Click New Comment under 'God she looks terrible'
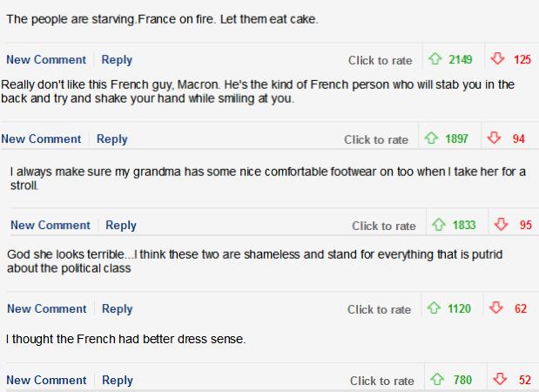 [x=47, y=309]
